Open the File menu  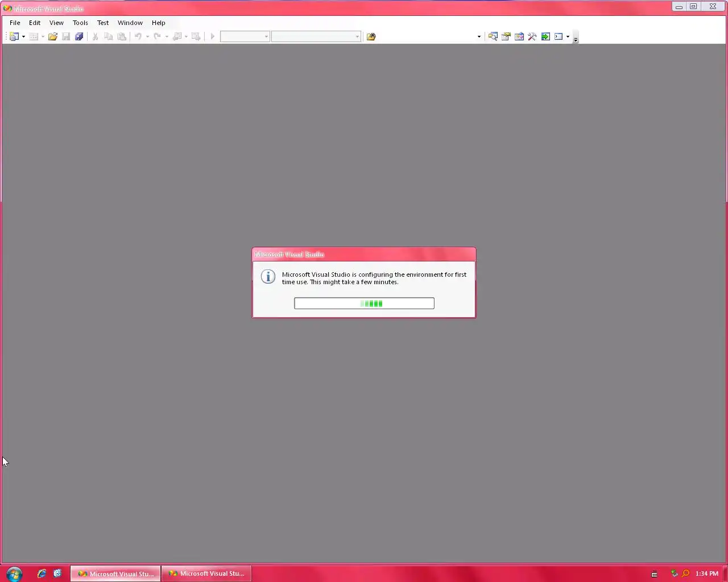pos(15,23)
